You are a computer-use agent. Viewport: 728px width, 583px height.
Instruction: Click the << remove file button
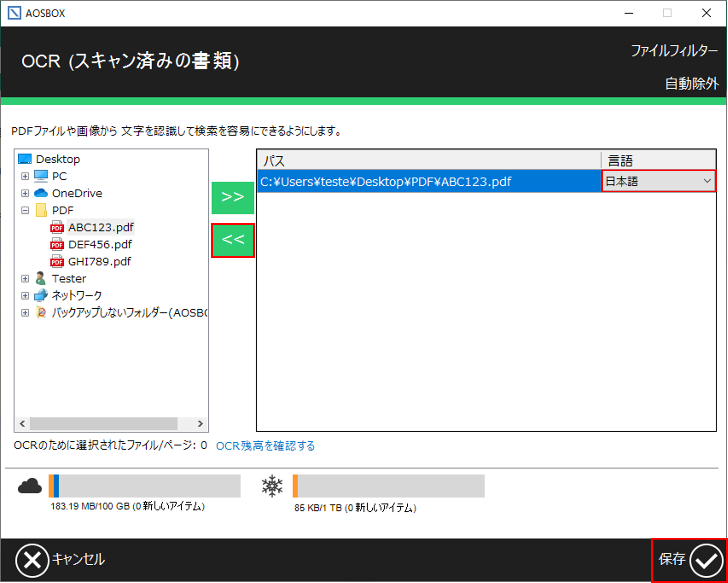click(233, 240)
